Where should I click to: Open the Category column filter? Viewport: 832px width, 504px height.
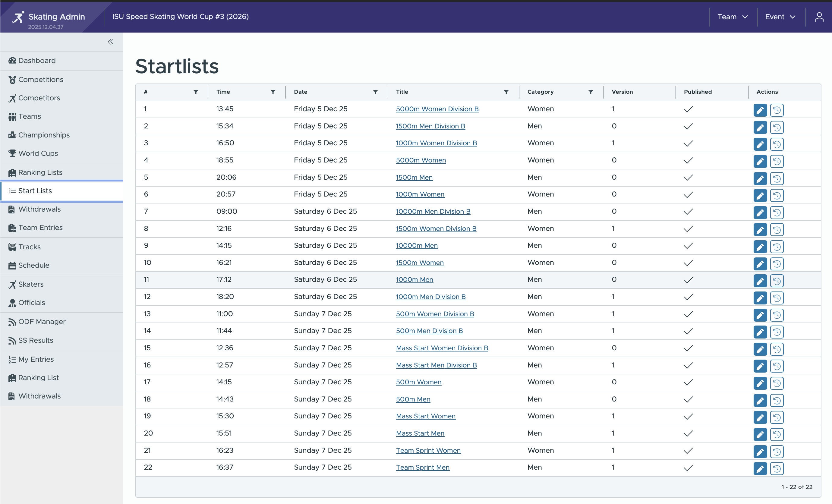(590, 92)
